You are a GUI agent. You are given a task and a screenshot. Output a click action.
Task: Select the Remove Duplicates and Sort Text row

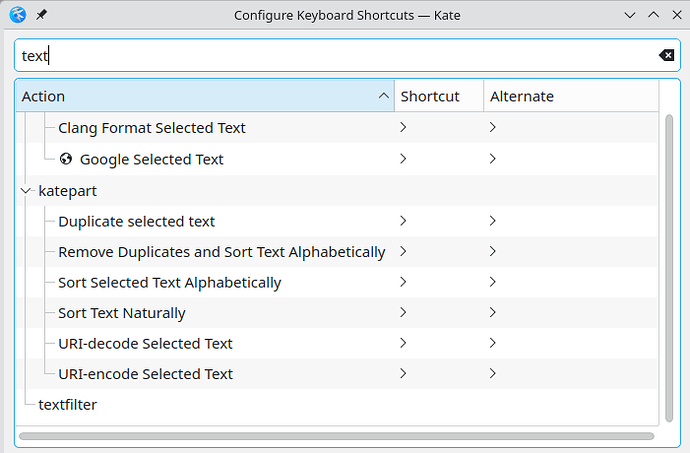pos(221,252)
